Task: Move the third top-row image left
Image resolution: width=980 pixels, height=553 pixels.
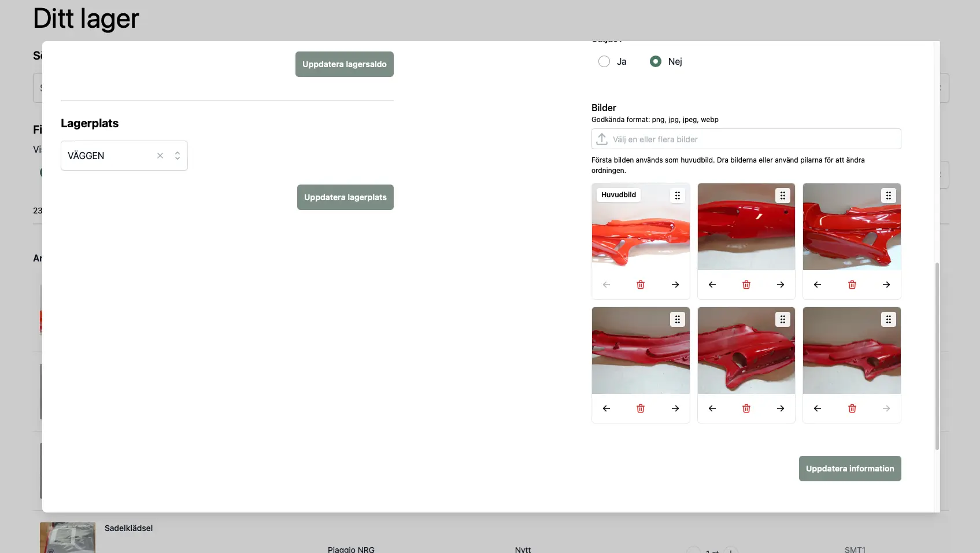Action: click(x=818, y=285)
